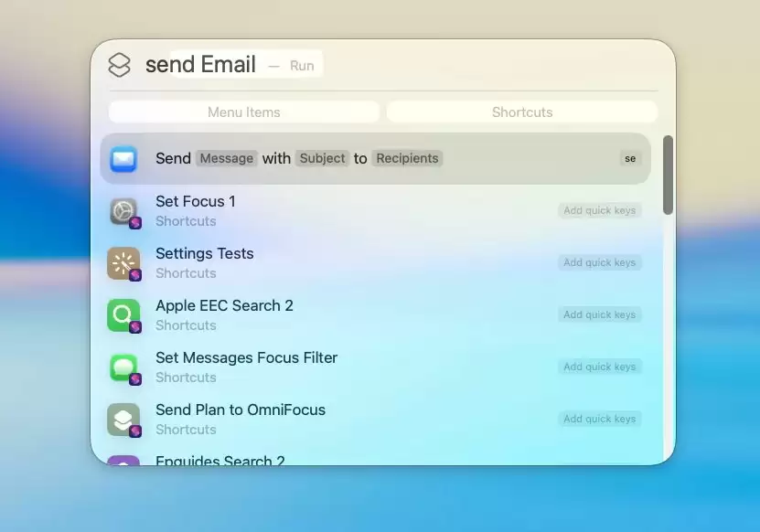
Task: Add quick keys for Send Plan to OmniFocus
Action: 599,418
